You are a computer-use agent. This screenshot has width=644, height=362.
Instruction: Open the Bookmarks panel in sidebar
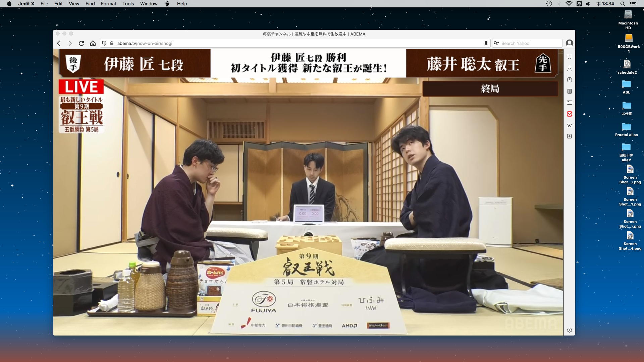click(x=569, y=57)
